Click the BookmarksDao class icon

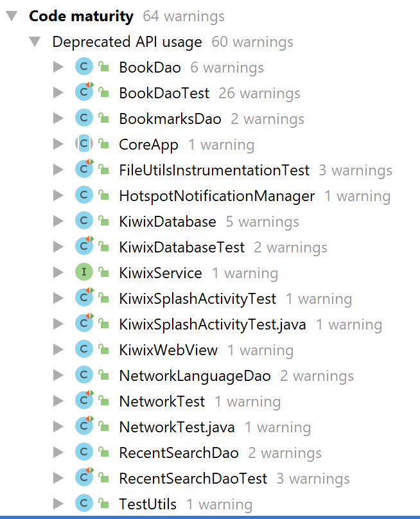pos(84,118)
